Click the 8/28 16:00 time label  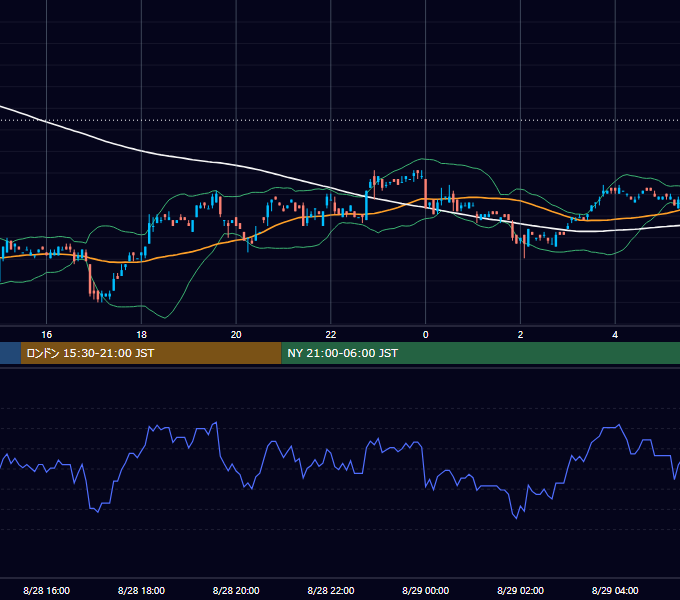point(46,590)
